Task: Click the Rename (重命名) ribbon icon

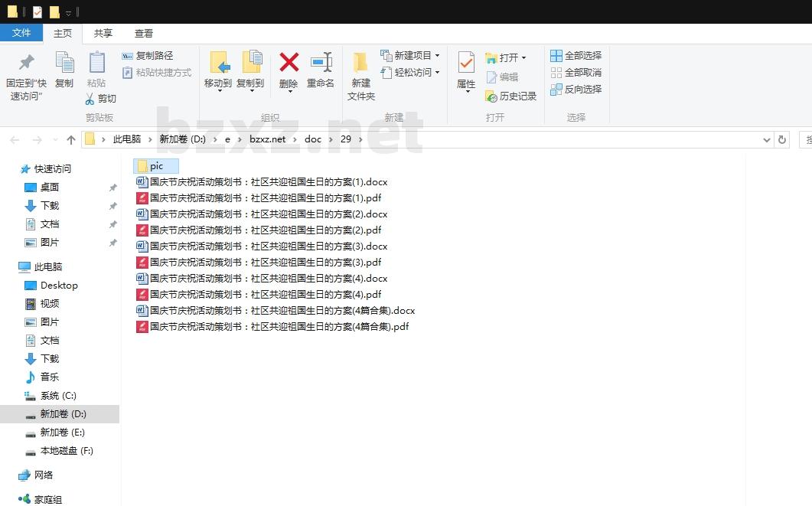Action: (321, 63)
